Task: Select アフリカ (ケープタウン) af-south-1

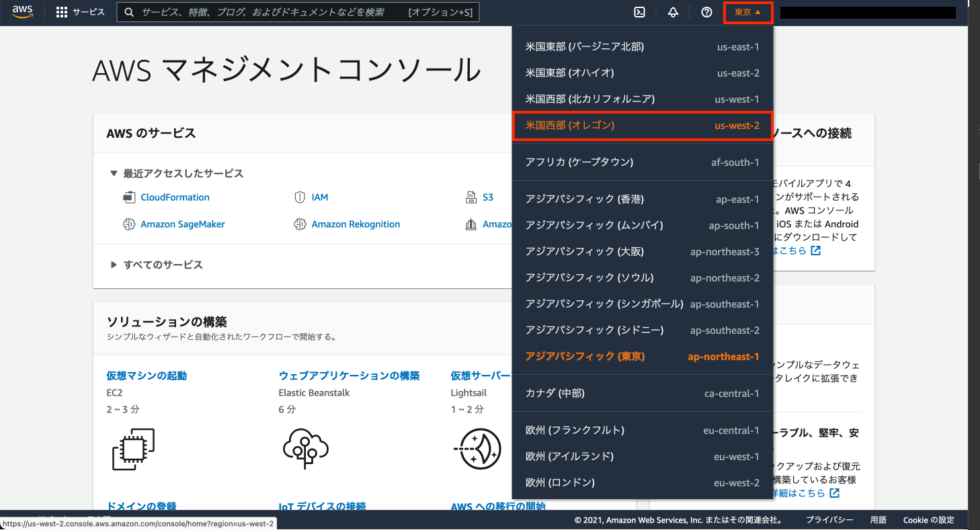Action: [x=643, y=162]
